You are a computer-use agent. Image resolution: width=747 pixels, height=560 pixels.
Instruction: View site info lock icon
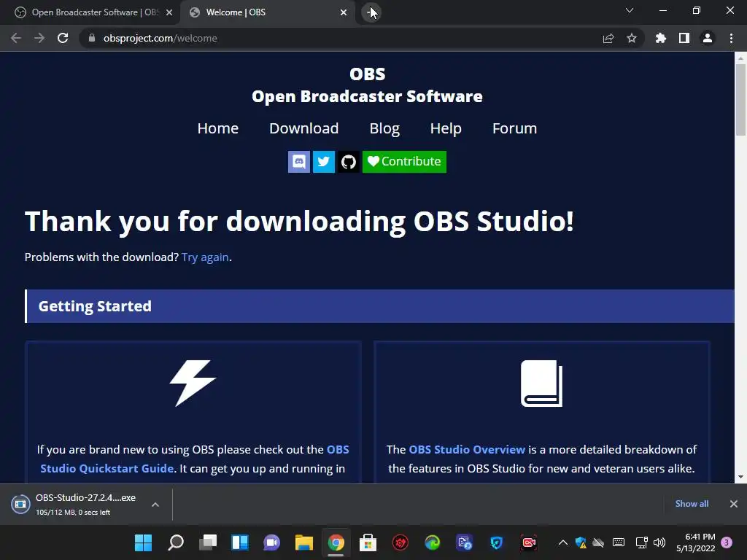[92, 38]
